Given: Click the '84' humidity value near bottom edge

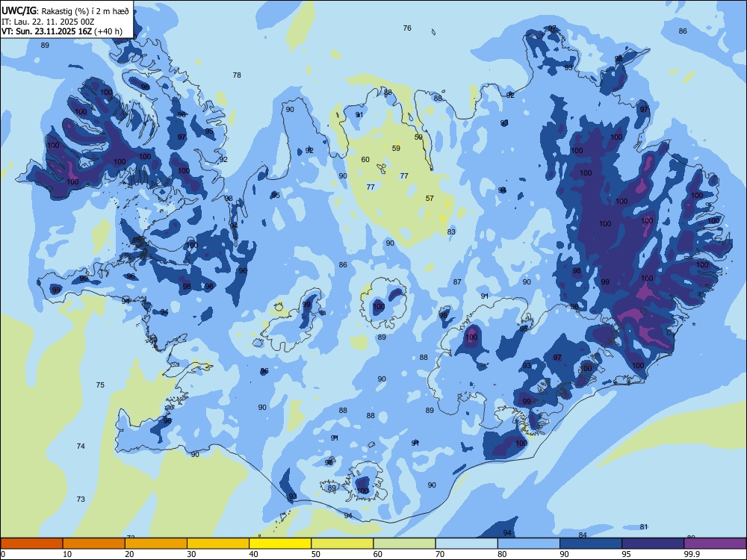Looking at the screenshot, I should [x=582, y=535].
